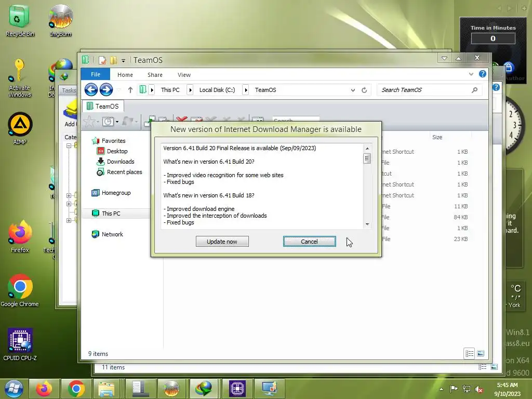Select Network in navigation pane
Image resolution: width=532 pixels, height=399 pixels.
coord(112,234)
